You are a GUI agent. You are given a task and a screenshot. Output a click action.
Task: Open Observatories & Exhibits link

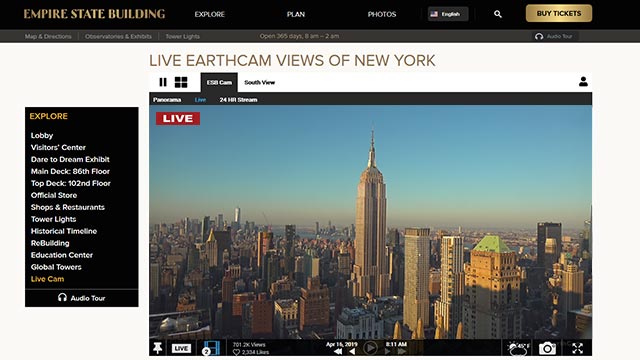[x=118, y=36]
